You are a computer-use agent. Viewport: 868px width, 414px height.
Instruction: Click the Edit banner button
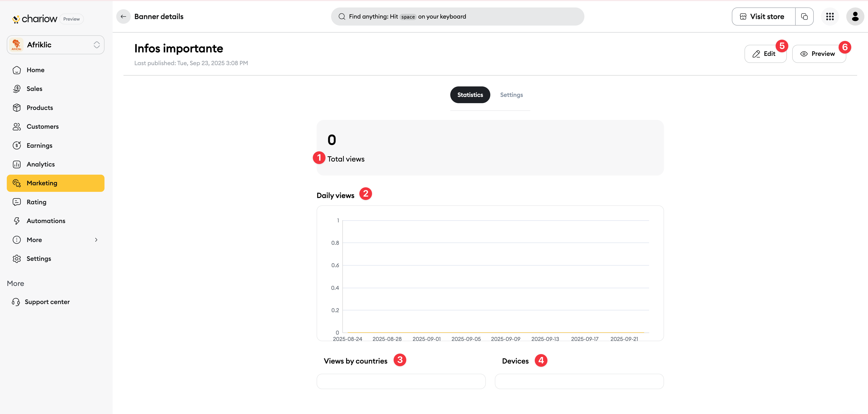point(765,54)
